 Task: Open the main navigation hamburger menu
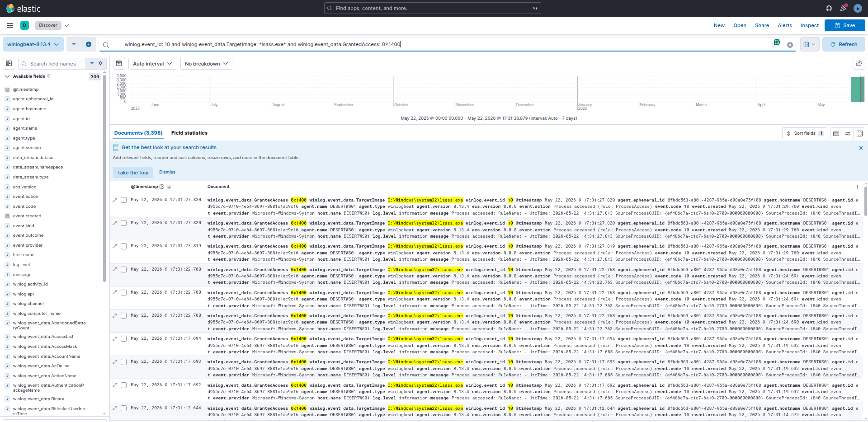coord(10,25)
